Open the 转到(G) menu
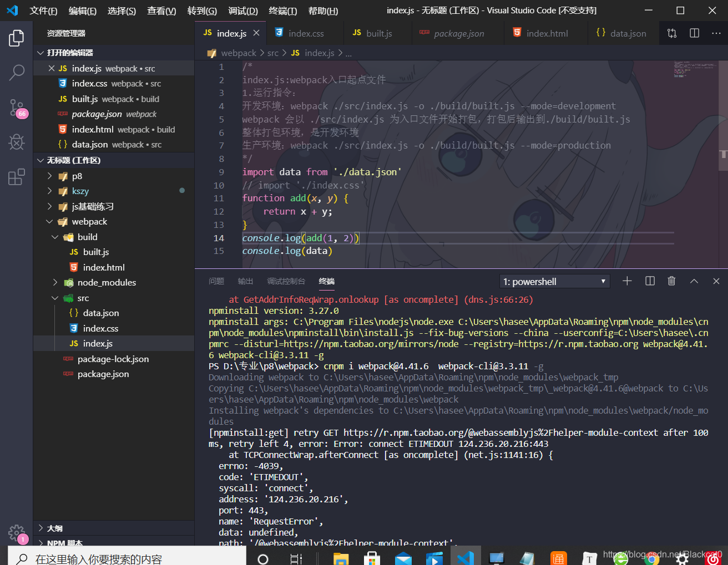 pyautogui.click(x=202, y=11)
